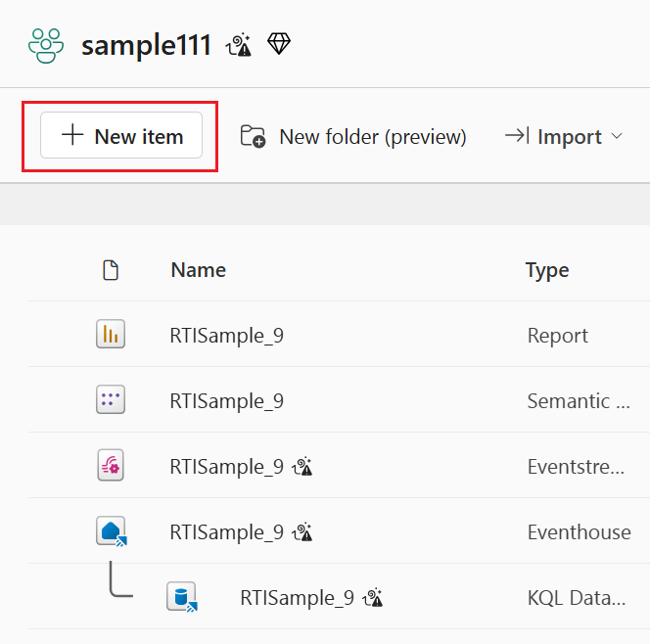Click the KQL Database cylinder icon
Viewport: 650px width, 644px height.
coord(182,597)
